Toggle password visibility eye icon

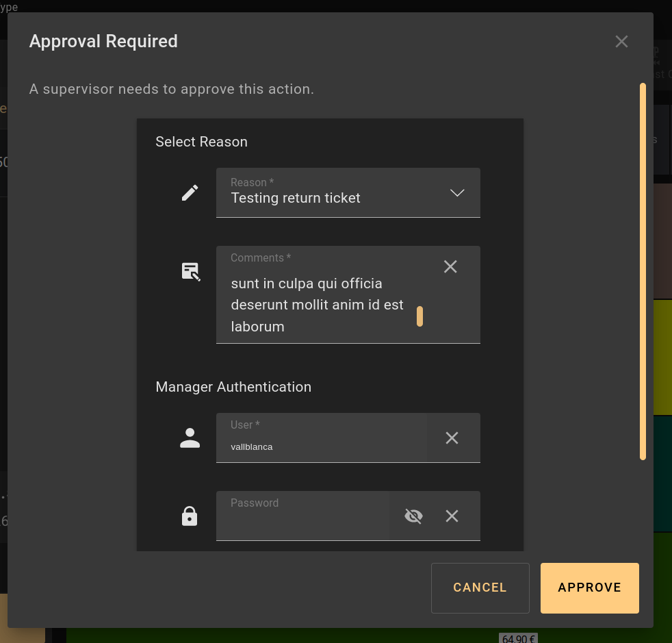pos(413,516)
